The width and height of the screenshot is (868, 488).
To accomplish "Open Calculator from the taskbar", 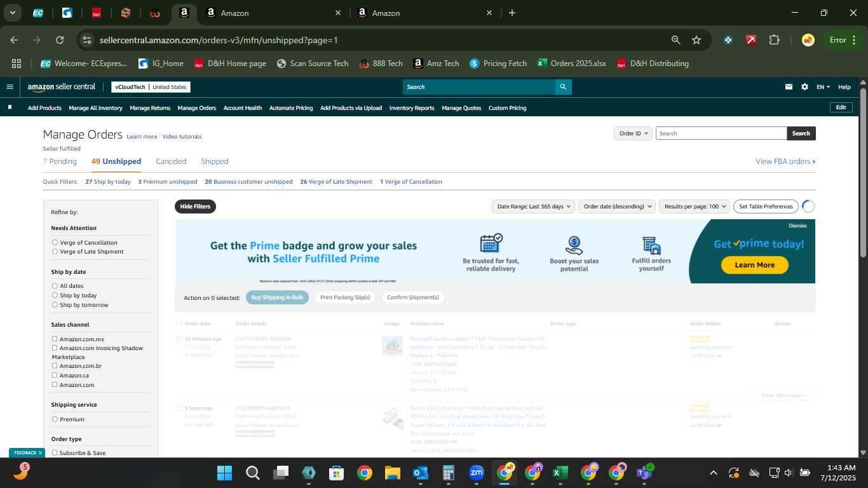I will 448,473.
